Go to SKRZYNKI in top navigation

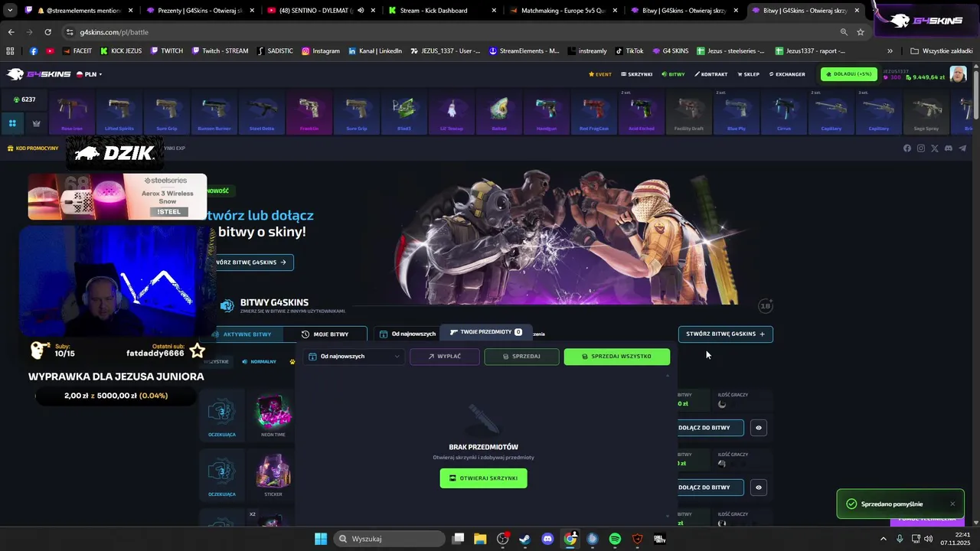tap(636, 74)
